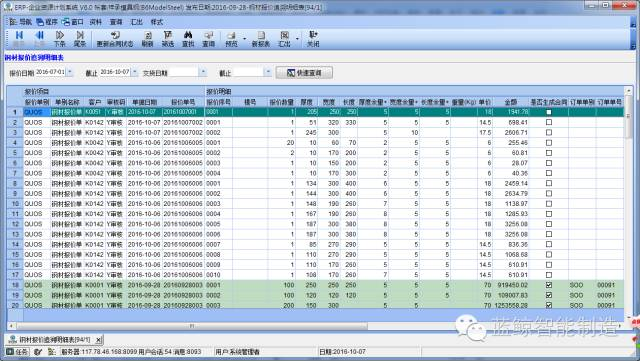Click the vertical scrollbar up arrow of grid
640x361 pixels.
click(x=629, y=91)
